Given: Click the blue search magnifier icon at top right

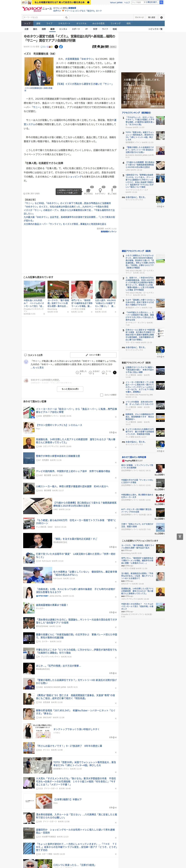Looking at the screenshot, I should click(x=161, y=2).
